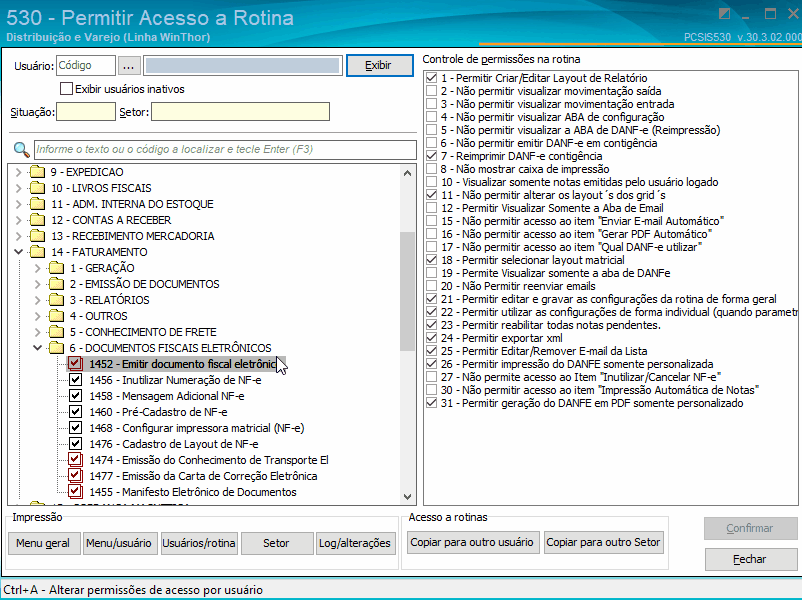Screen dimensions: 802x600
Task: Uncheck routine 1456 Inutilizar Numeração de NF-e
Action: coord(75,380)
